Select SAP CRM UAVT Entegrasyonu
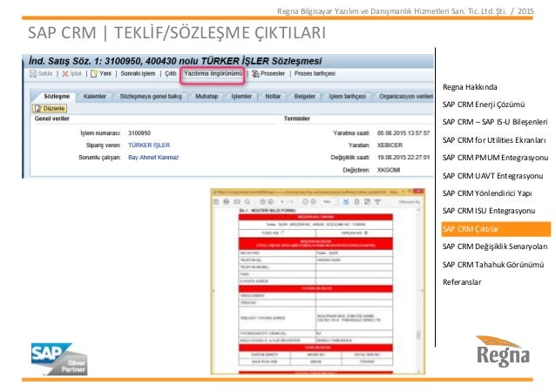The width and height of the screenshot is (556, 392). 492,176
